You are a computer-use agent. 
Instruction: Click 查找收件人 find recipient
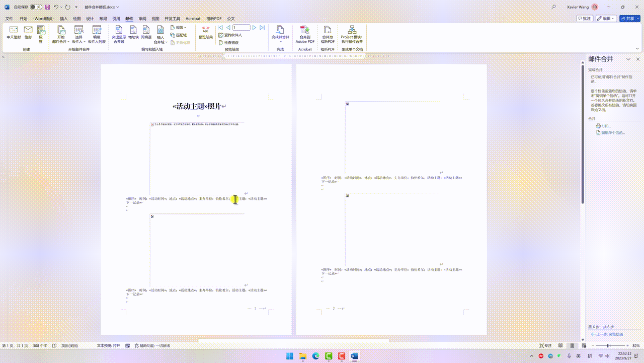point(230,35)
